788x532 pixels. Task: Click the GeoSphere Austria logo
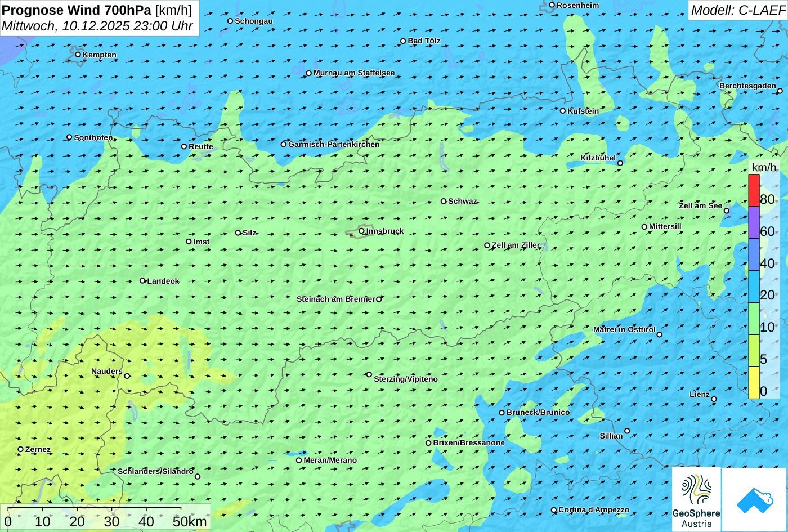[x=696, y=499]
